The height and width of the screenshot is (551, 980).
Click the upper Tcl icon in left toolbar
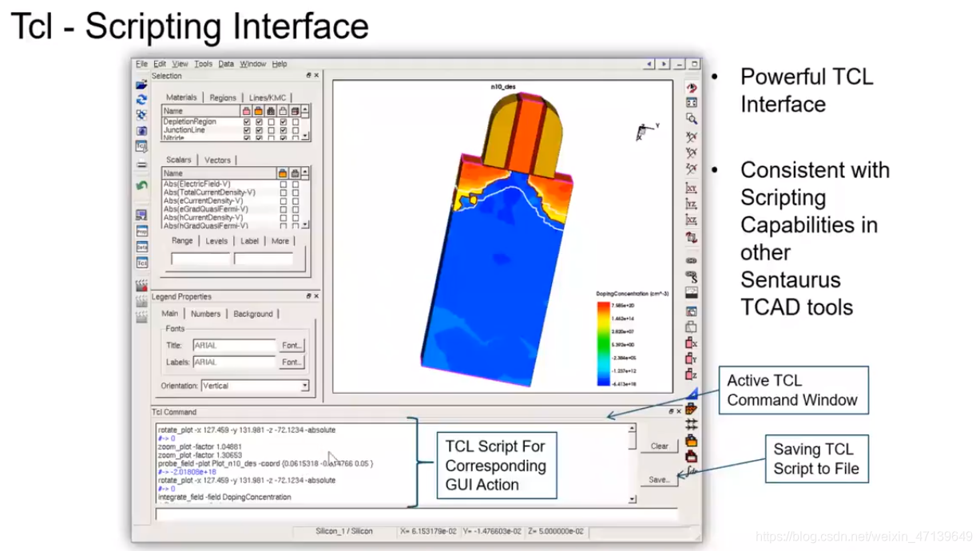click(141, 147)
